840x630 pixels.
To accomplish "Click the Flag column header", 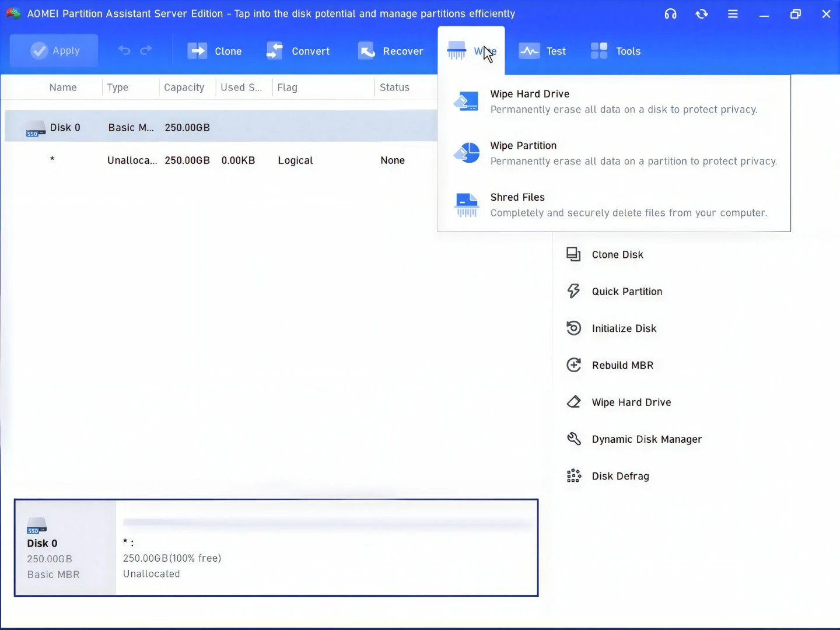I will (288, 87).
